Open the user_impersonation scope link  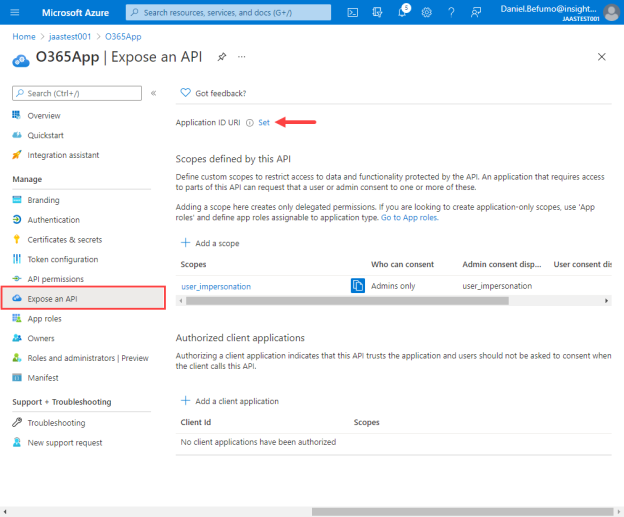pyautogui.click(x=216, y=287)
